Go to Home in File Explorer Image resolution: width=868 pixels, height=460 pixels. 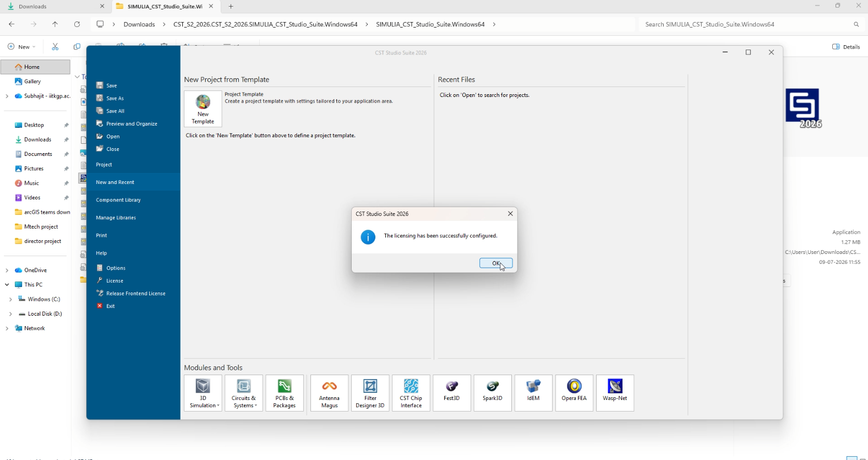pos(35,67)
